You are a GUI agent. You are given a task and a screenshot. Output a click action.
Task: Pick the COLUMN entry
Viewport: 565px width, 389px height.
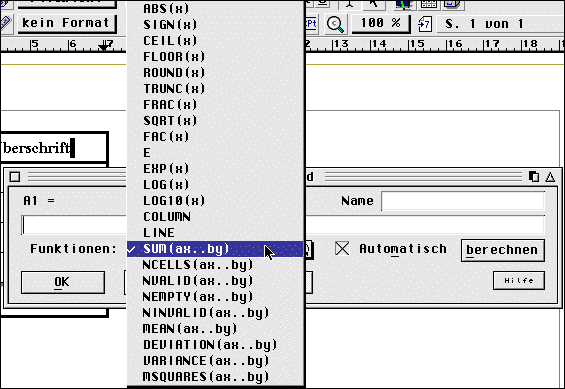tap(216, 216)
